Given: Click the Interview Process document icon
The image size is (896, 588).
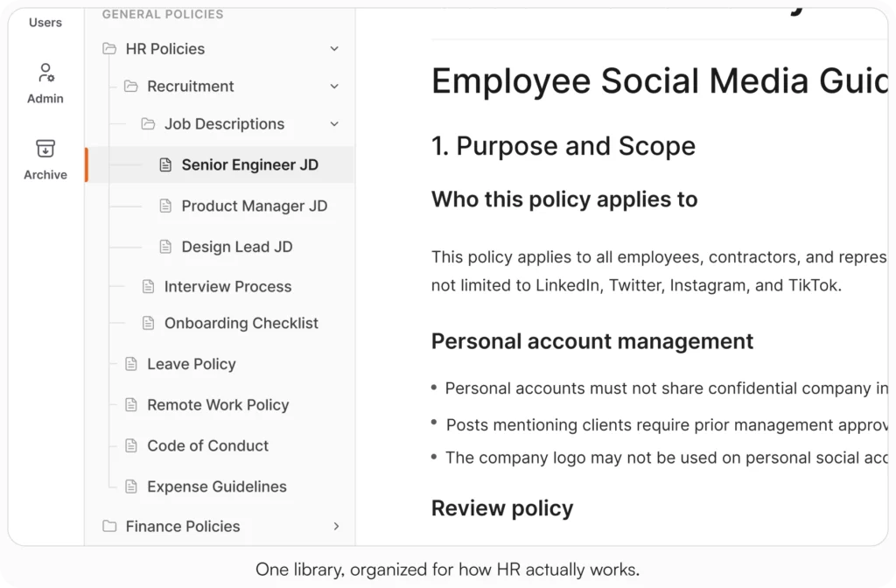Looking at the screenshot, I should (148, 286).
